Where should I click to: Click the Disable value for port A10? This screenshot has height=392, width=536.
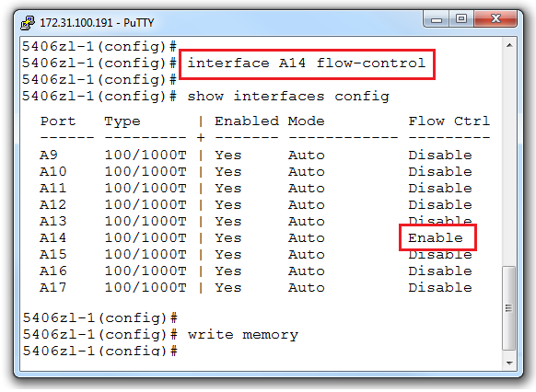440,171
